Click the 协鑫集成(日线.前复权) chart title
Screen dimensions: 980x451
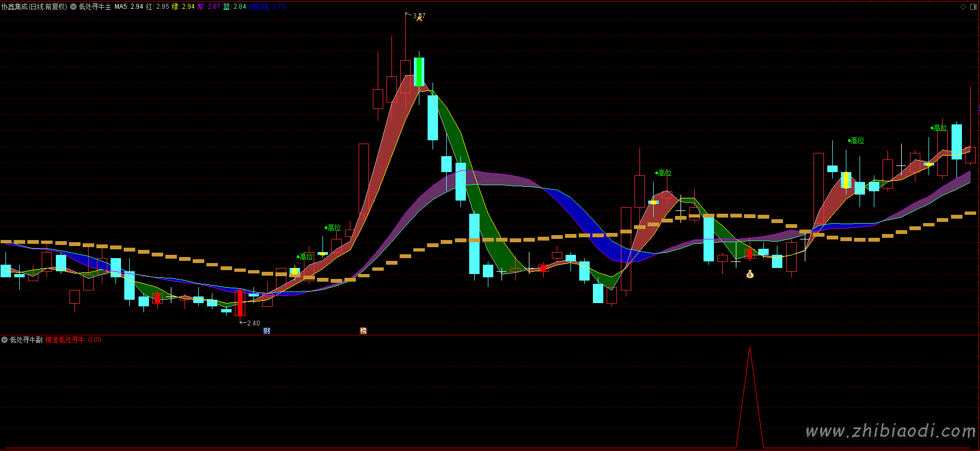click(x=34, y=7)
